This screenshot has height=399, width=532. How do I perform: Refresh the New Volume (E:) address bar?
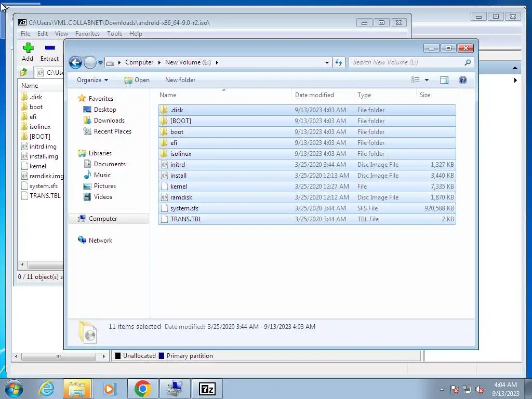pos(339,62)
